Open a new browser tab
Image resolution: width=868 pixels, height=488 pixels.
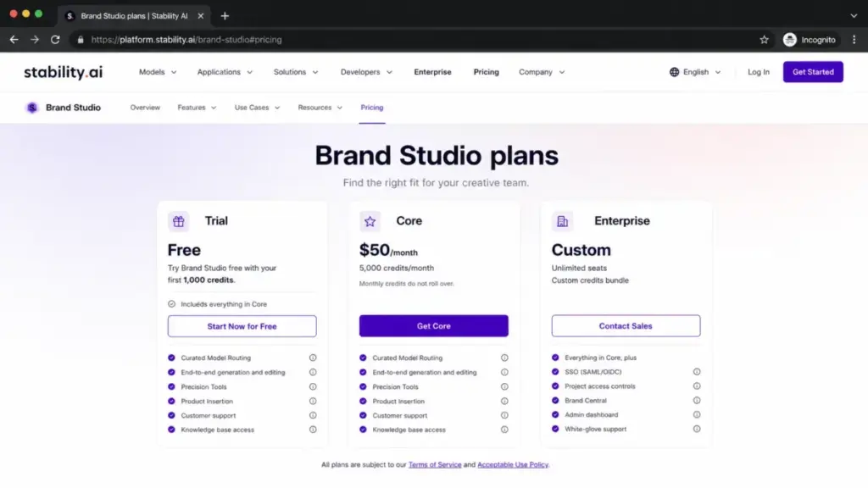tap(225, 16)
